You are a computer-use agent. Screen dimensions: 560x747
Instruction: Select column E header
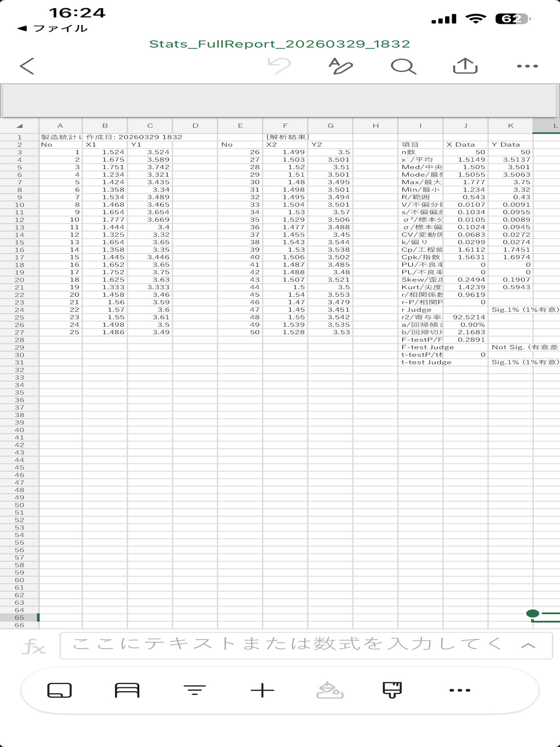point(240,126)
